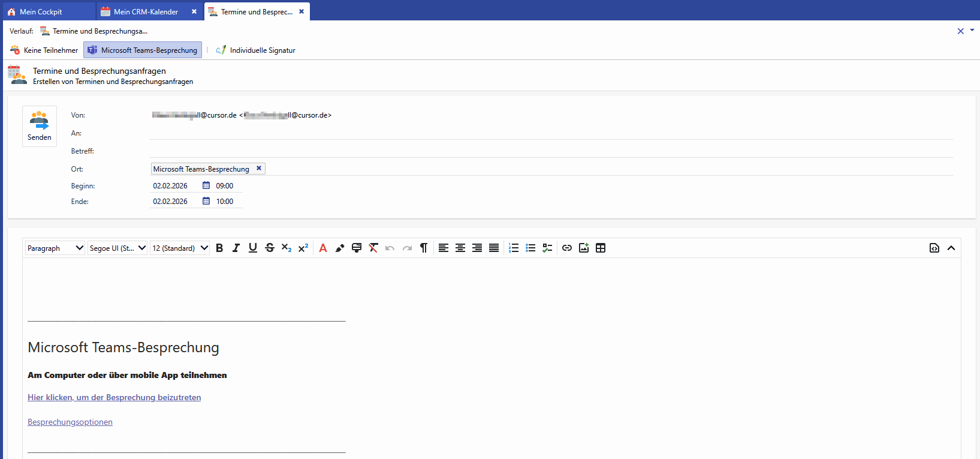Justify the text
Viewport: 980px width, 459px height.
(x=494, y=248)
